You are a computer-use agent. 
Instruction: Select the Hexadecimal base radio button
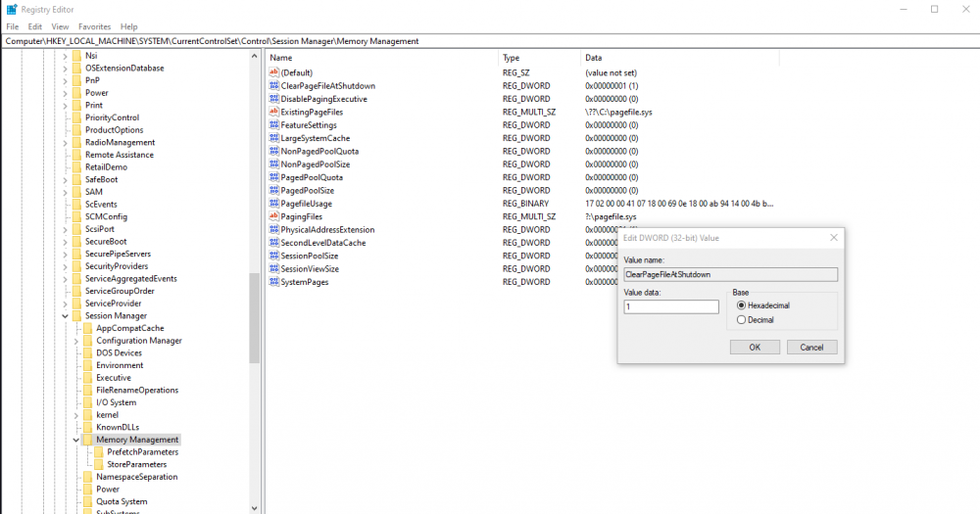coord(741,305)
